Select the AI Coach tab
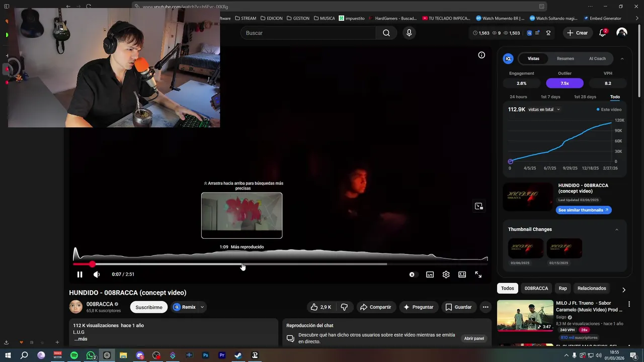Image resolution: width=644 pixels, height=362 pixels. click(597, 58)
